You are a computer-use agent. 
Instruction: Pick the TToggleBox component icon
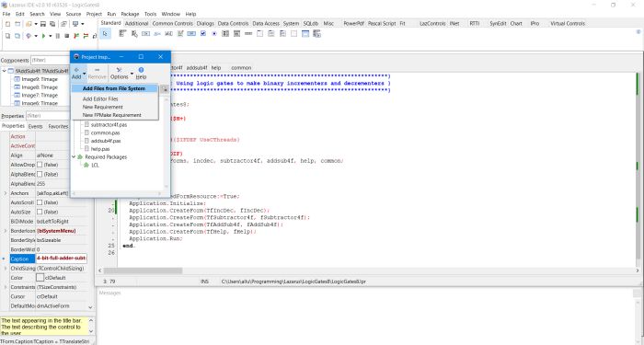click(191, 34)
